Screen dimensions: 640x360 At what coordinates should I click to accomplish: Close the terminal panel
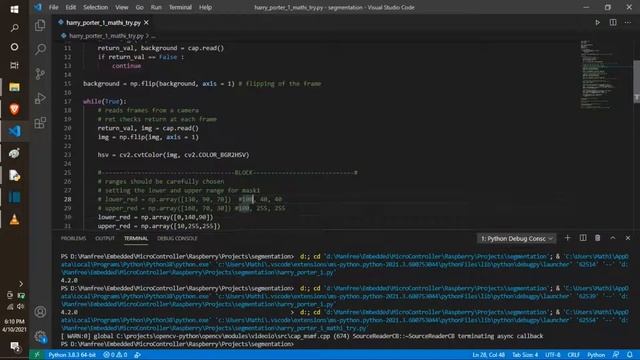tap(628, 238)
